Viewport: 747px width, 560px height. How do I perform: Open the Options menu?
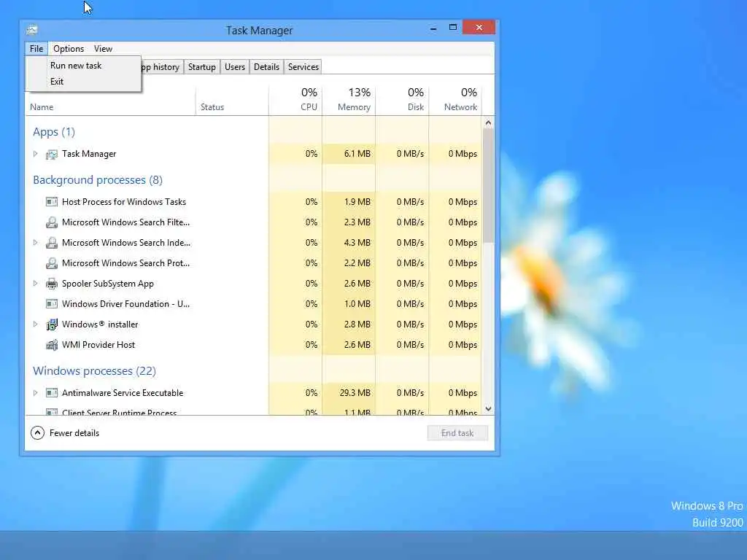pos(69,49)
